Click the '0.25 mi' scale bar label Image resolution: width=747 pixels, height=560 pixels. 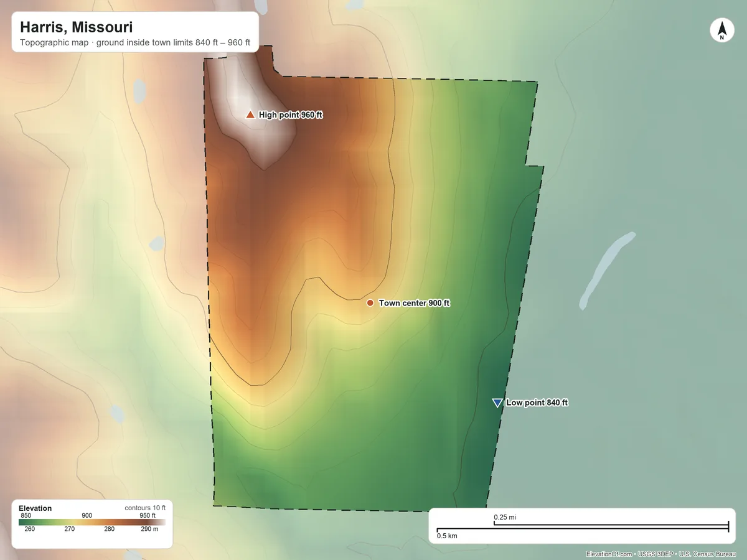coord(505,517)
